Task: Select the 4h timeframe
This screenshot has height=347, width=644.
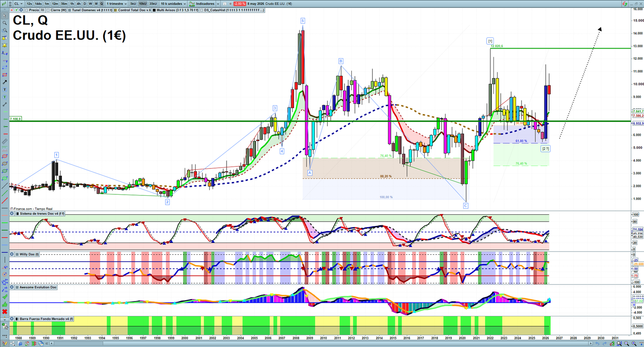Action: click(x=78, y=4)
